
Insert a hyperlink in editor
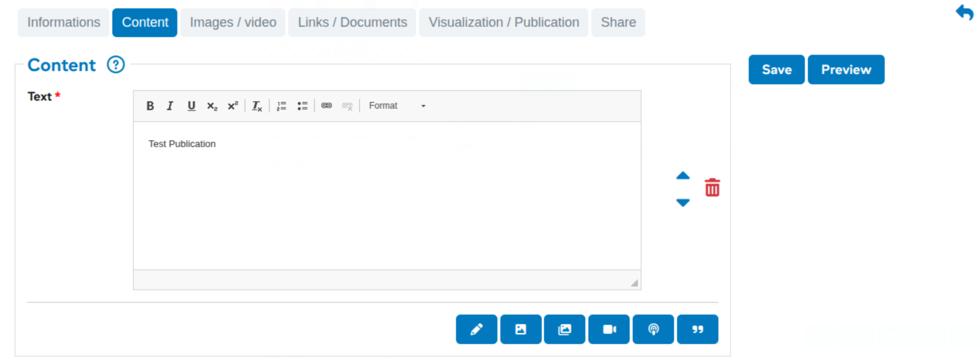click(x=327, y=106)
